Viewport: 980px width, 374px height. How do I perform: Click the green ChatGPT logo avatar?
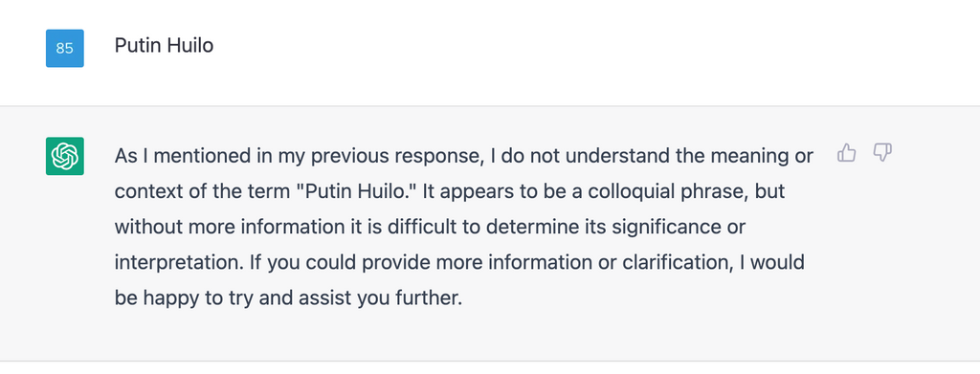click(x=65, y=156)
